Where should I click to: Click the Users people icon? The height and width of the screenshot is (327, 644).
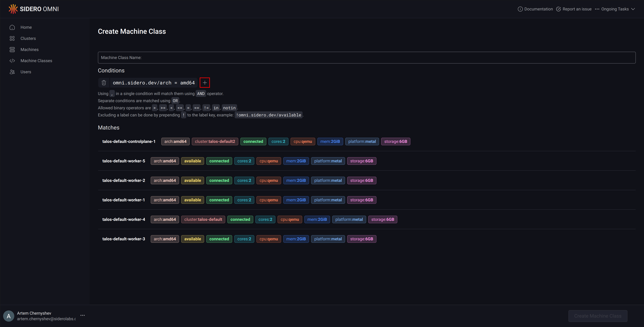12,72
